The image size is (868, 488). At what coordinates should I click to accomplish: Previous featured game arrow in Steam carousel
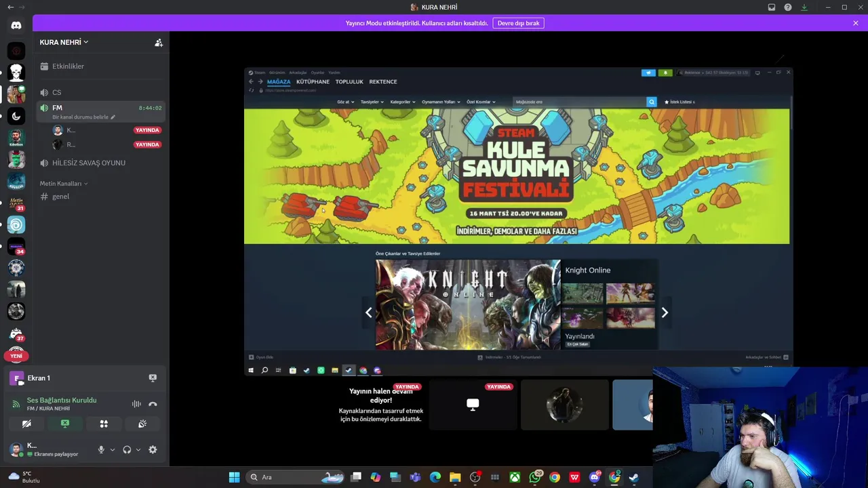pos(369,312)
